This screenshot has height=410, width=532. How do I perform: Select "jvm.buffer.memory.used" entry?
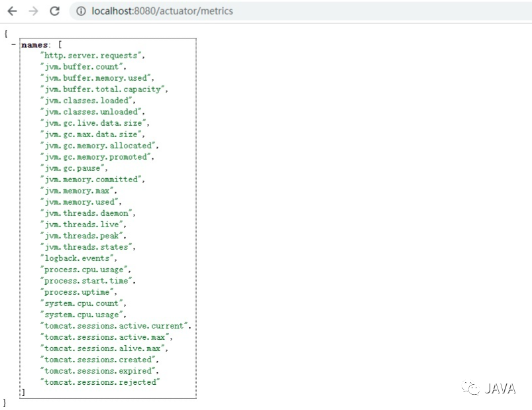(x=95, y=78)
